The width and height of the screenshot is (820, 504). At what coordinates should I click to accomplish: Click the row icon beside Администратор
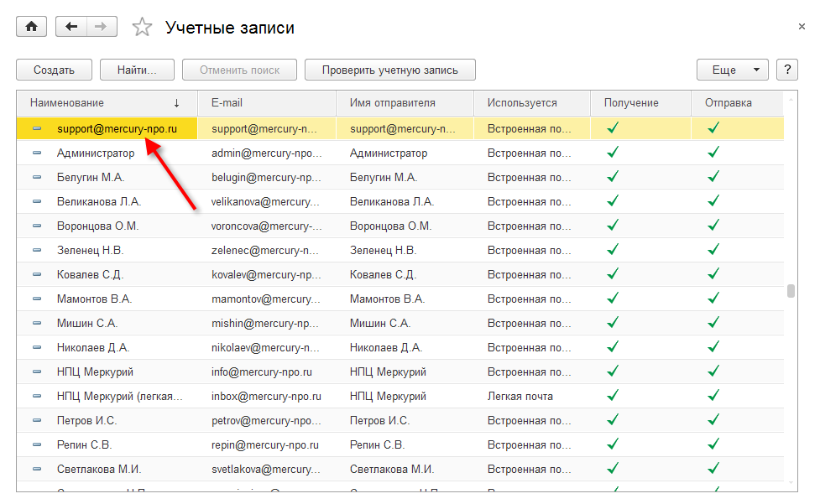coord(37,153)
